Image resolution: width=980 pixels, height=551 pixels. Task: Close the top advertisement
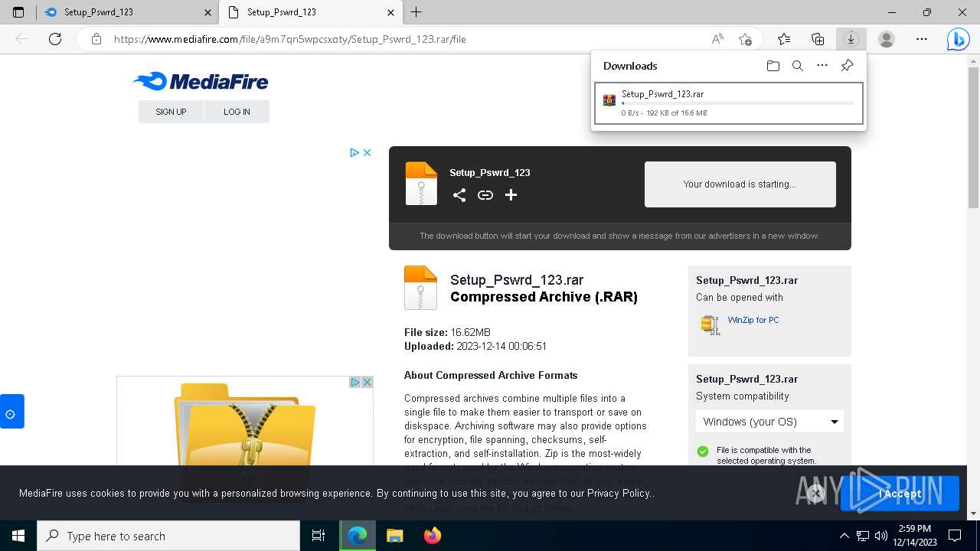tap(367, 153)
